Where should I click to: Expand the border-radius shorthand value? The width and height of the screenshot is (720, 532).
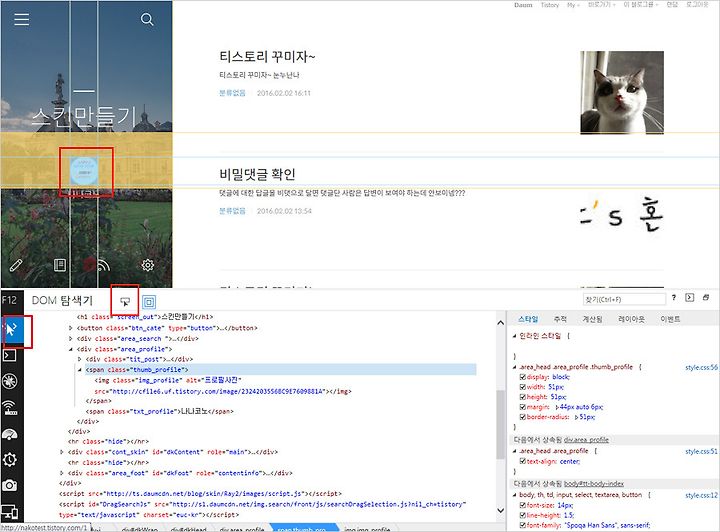(576, 417)
